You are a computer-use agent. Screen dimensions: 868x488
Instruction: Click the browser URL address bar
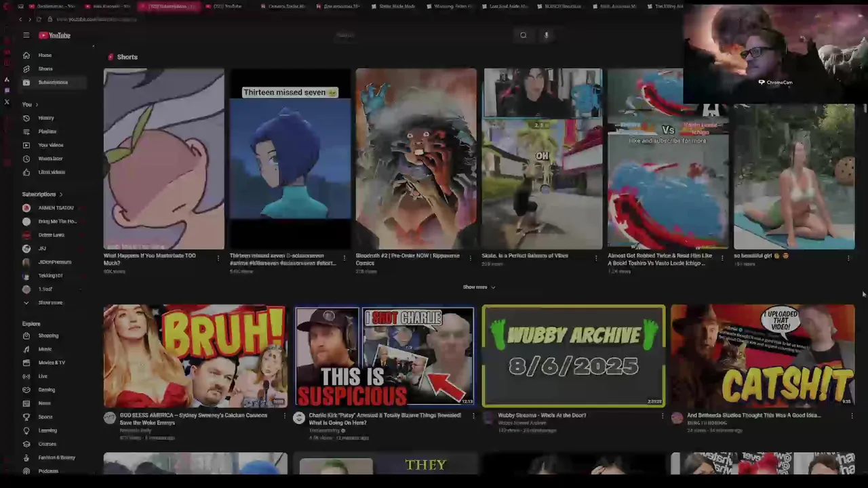96,19
